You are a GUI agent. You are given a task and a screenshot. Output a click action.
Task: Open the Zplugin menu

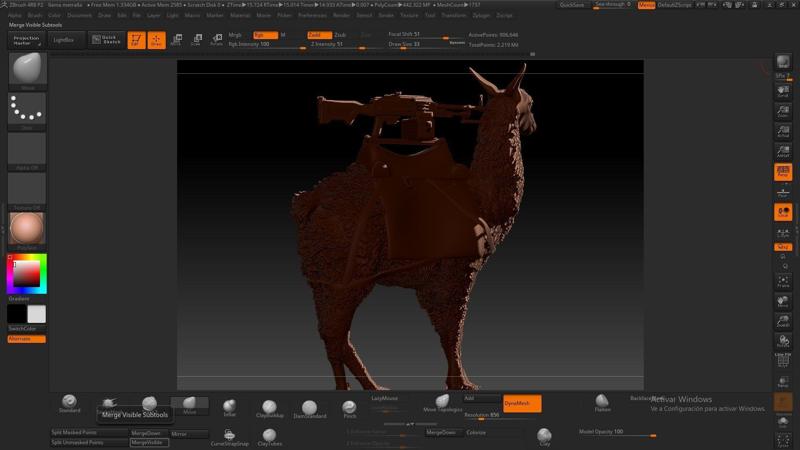coord(481,15)
